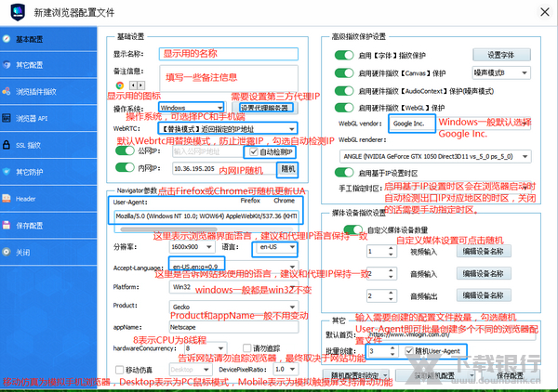Click the previous icon arrow button
Screen dimensions: 558x392
pyautogui.click(x=133, y=85)
